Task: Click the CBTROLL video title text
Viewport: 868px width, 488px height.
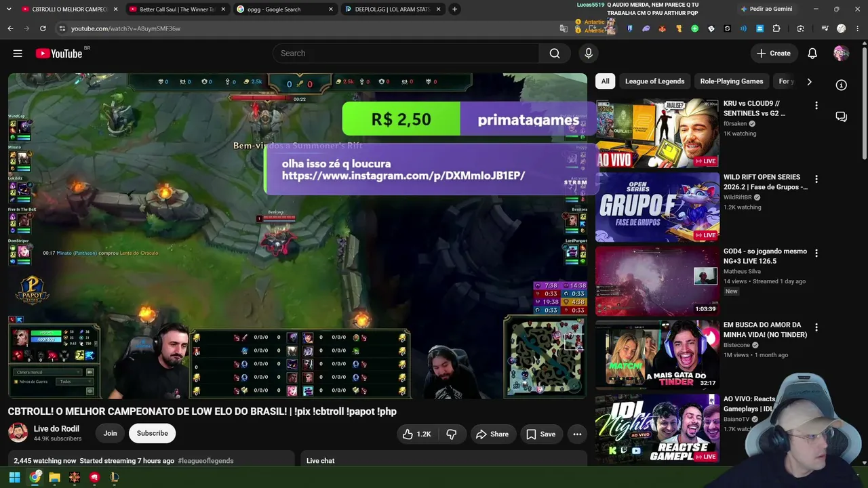Action: (202, 411)
